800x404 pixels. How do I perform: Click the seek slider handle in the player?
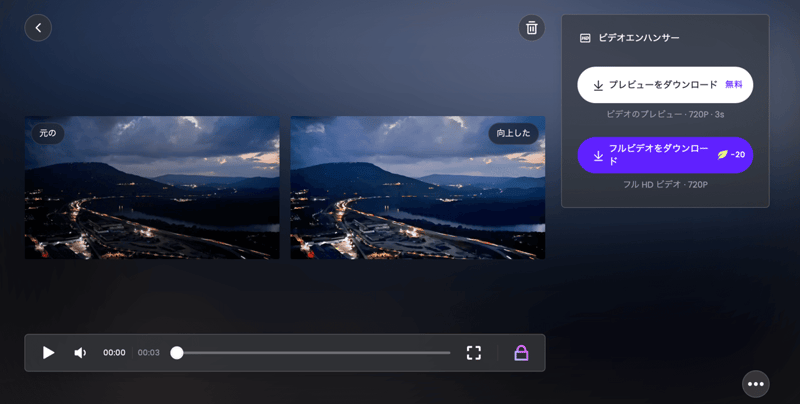[x=177, y=353]
